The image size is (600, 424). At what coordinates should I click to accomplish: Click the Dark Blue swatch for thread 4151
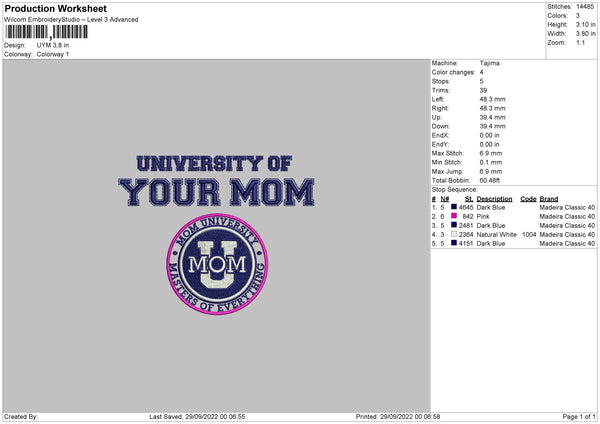click(x=454, y=243)
